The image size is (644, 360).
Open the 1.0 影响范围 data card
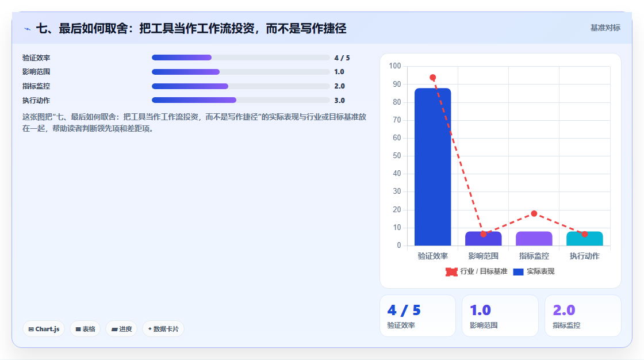click(x=500, y=316)
